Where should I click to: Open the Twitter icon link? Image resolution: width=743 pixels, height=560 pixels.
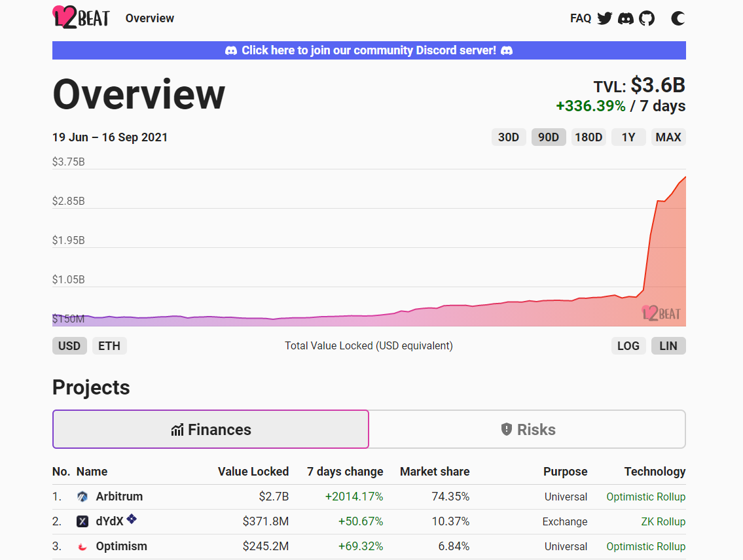point(605,18)
